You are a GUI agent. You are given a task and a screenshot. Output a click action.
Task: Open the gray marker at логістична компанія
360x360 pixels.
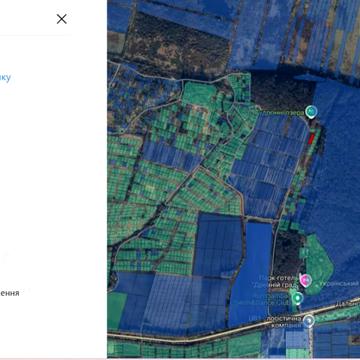click(309, 321)
